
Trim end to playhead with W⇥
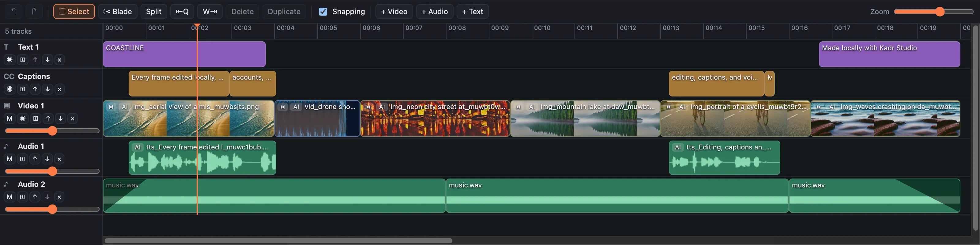pos(210,11)
